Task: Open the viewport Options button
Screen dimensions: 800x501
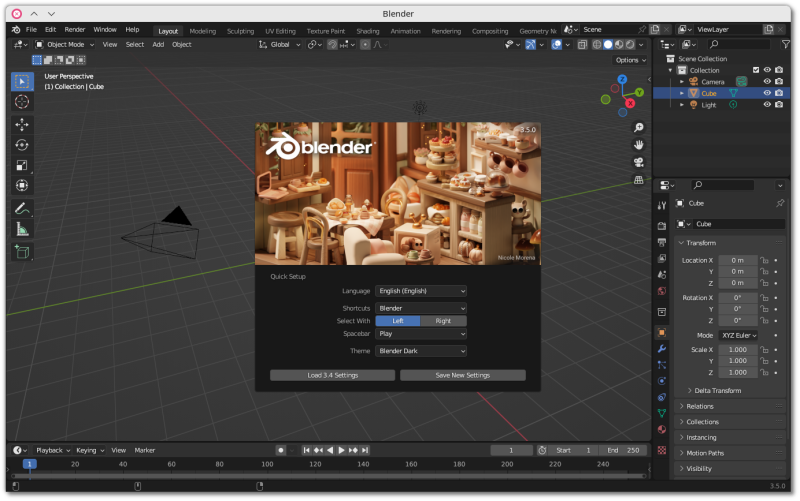Action: pyautogui.click(x=631, y=60)
